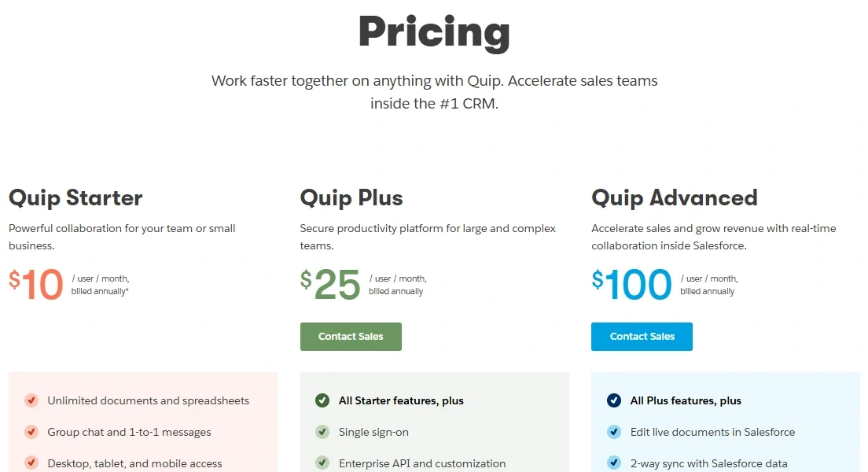The image size is (868, 472).
Task: Click the blue $100 price
Action: [x=632, y=284]
